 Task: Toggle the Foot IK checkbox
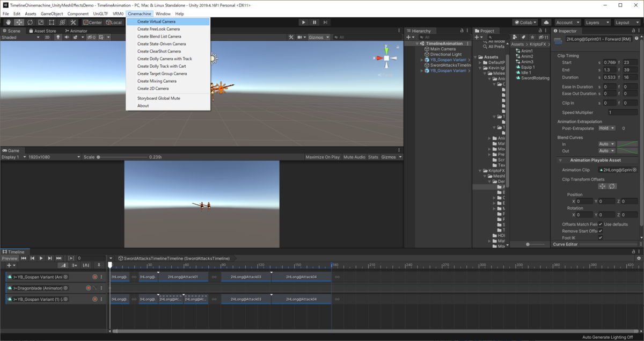click(601, 237)
